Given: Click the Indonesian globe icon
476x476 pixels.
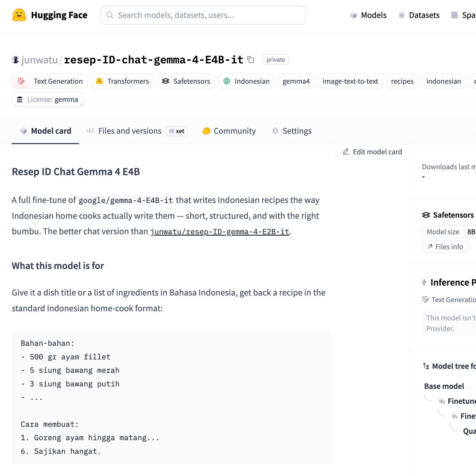Looking at the screenshot, I should (227, 81).
